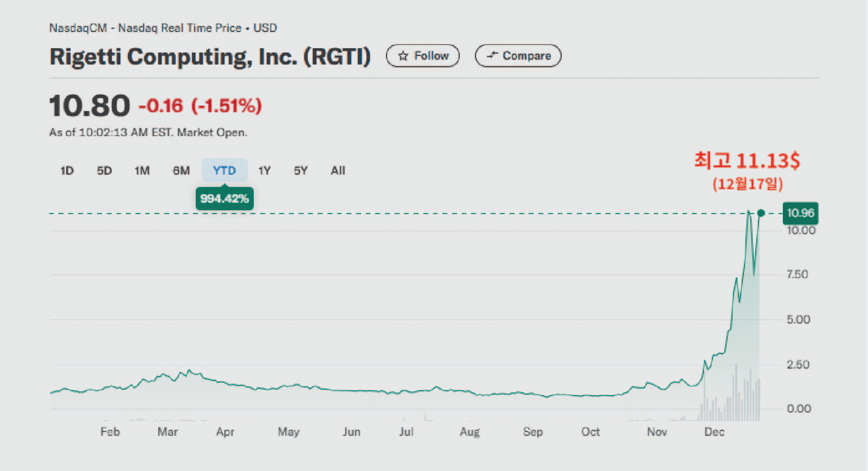Click the Nov axis label
The height and width of the screenshot is (471, 868).
(x=657, y=432)
